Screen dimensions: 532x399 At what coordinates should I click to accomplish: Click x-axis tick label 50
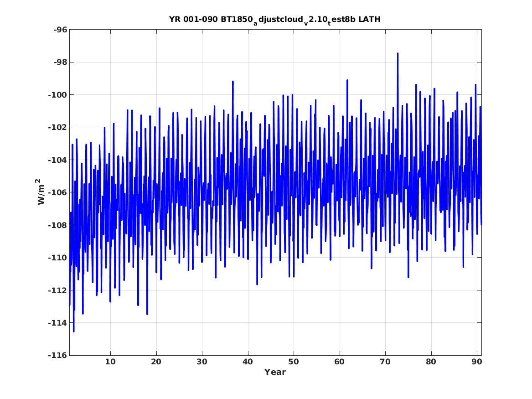(x=294, y=362)
